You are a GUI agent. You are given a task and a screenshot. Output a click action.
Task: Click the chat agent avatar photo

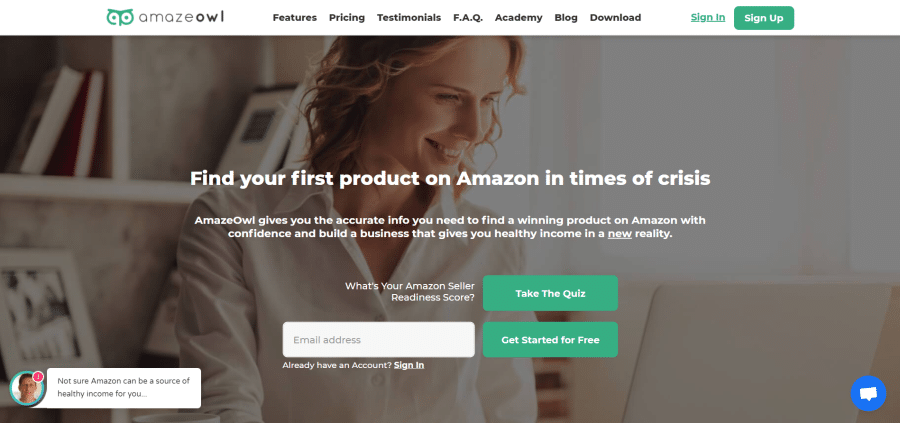click(x=26, y=389)
